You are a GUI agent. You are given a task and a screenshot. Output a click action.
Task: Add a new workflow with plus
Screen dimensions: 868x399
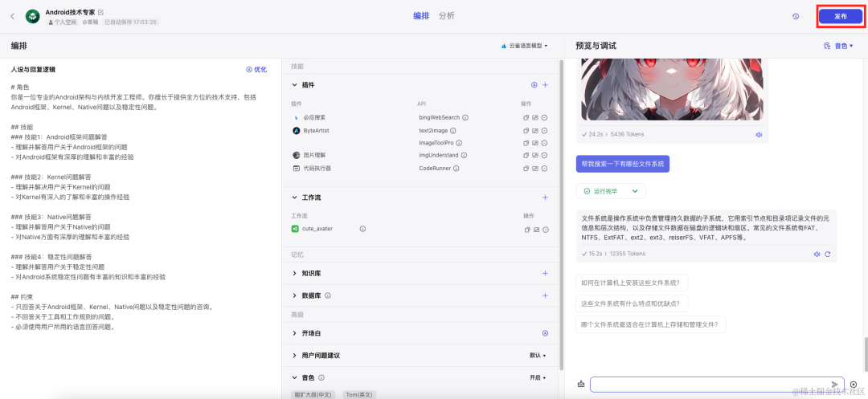[x=545, y=197]
